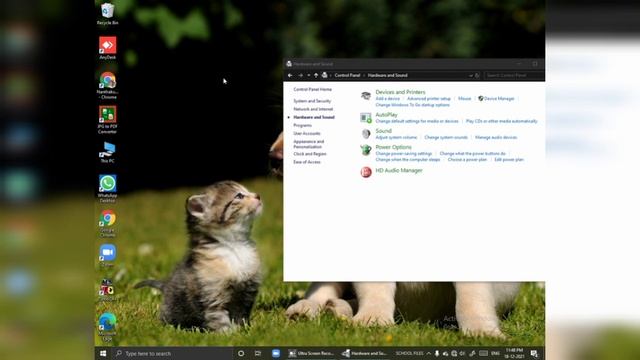Click Adjust system volume link
640x360 pixels.
click(396, 138)
